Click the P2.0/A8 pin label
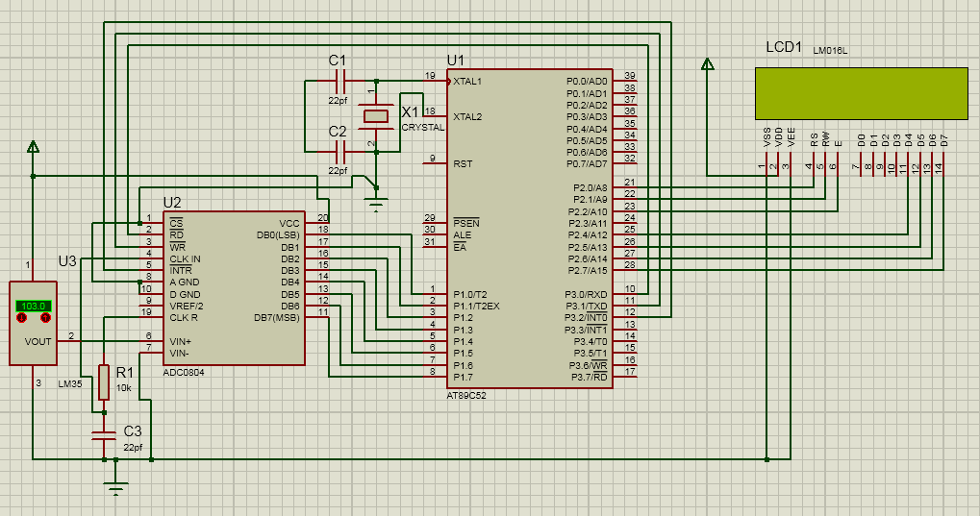 [x=590, y=187]
